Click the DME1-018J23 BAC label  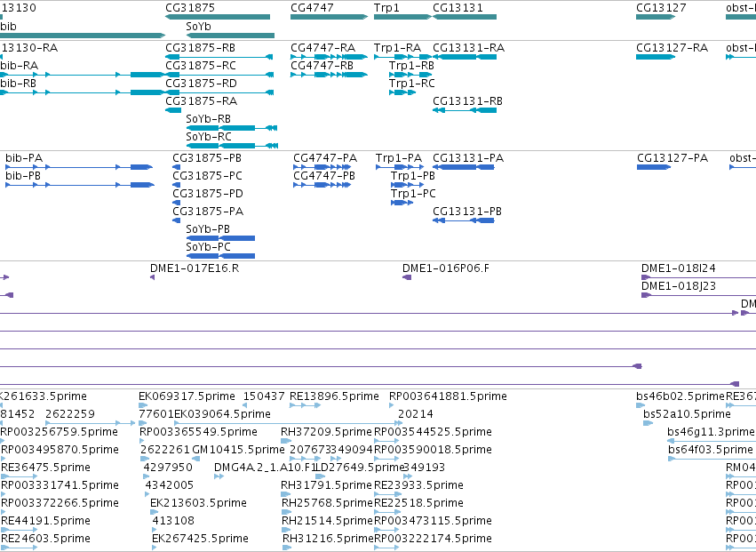(679, 286)
